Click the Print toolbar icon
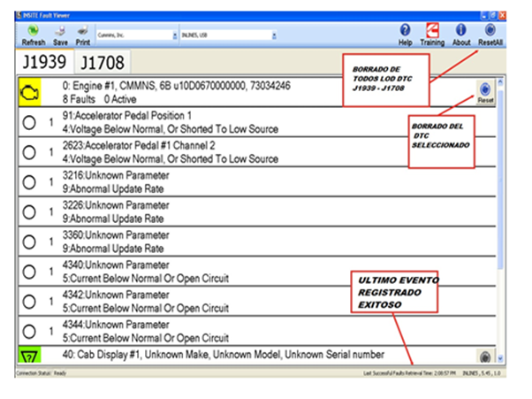The width and height of the screenshot is (532, 399). point(82,32)
